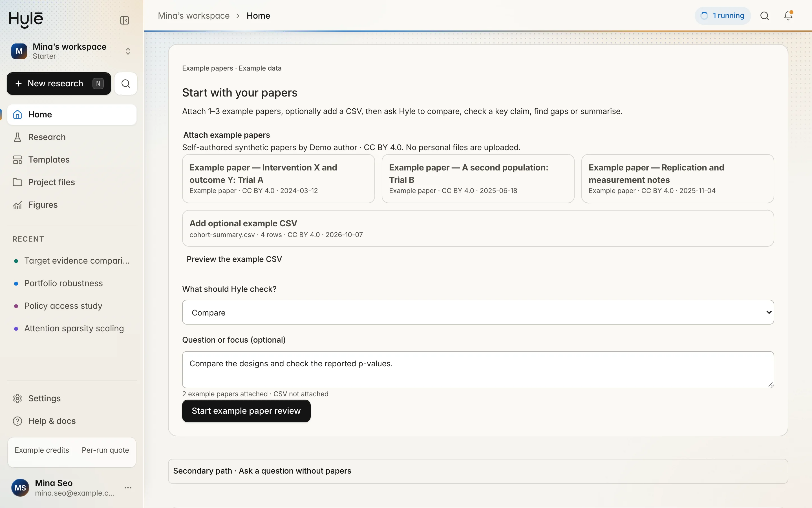Image resolution: width=812 pixels, height=508 pixels.
Task: Click the question or focus text area
Action: point(478,370)
